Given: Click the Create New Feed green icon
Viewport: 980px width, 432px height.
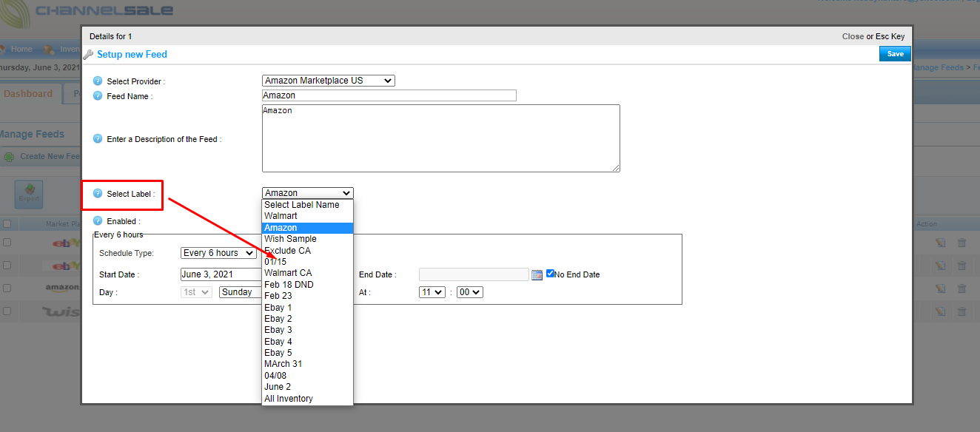Looking at the screenshot, I should click(x=9, y=157).
